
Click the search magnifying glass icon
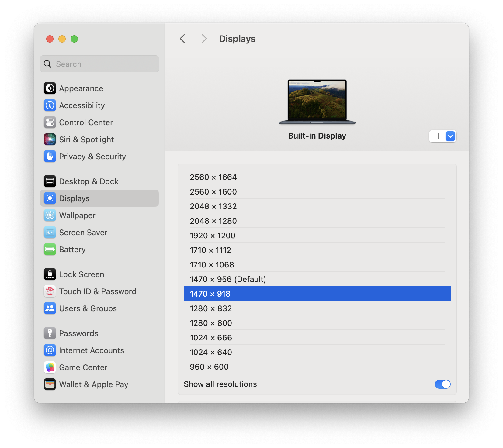tap(48, 64)
